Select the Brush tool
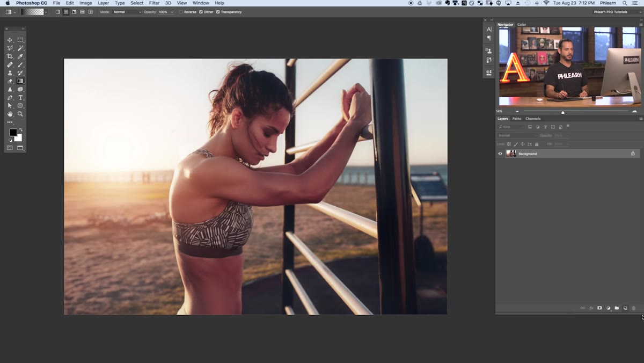This screenshot has height=363, width=644. click(20, 65)
